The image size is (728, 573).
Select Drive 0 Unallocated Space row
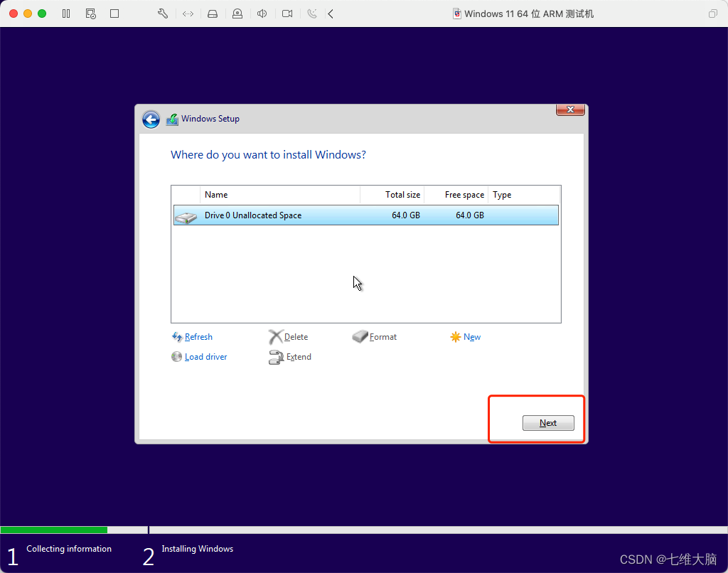[x=366, y=215]
